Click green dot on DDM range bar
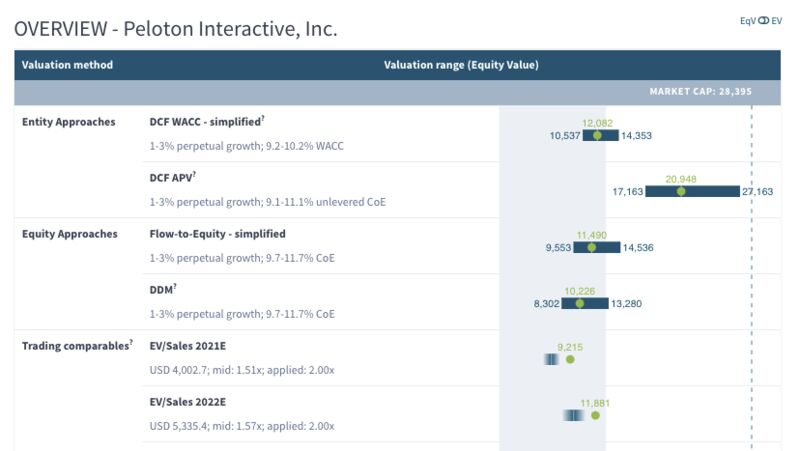 coord(579,303)
